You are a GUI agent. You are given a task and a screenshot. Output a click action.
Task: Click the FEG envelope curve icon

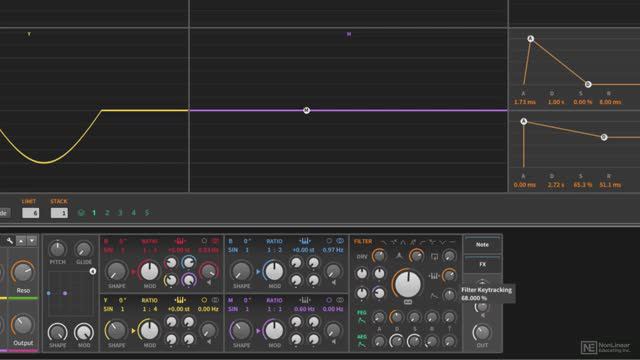click(x=362, y=320)
